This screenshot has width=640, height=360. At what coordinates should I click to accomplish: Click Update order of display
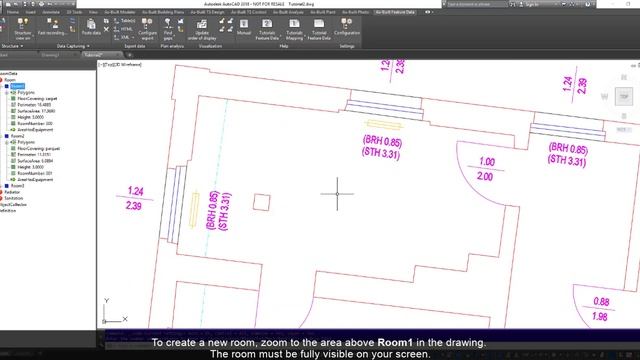pos(202,29)
